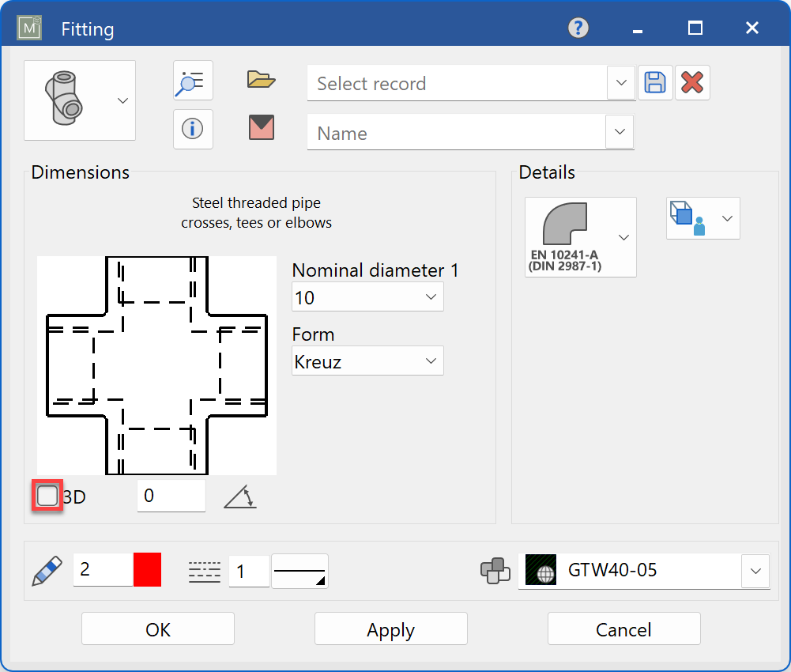This screenshot has width=791, height=672.
Task: Open the Nominal diameter 1 dropdown
Action: pos(431,296)
